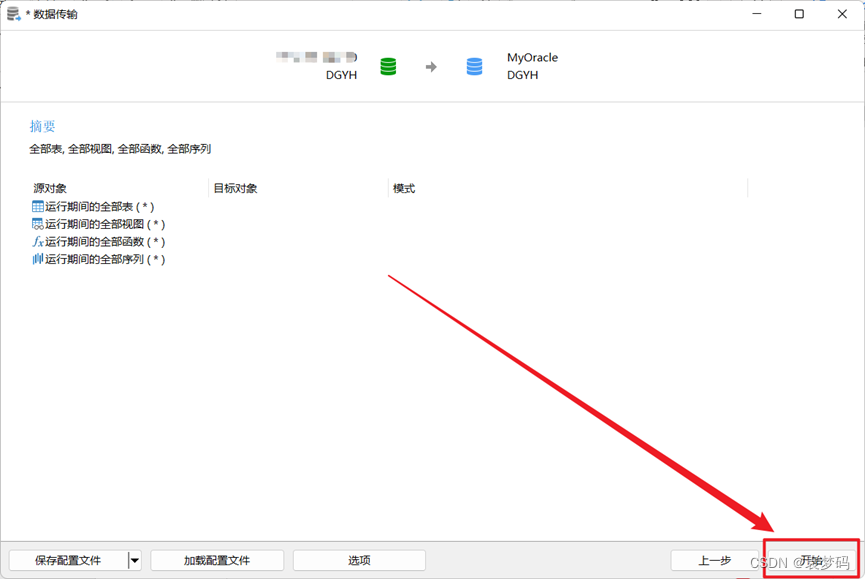
Task: Click the fx function icon in the list
Action: tap(38, 241)
